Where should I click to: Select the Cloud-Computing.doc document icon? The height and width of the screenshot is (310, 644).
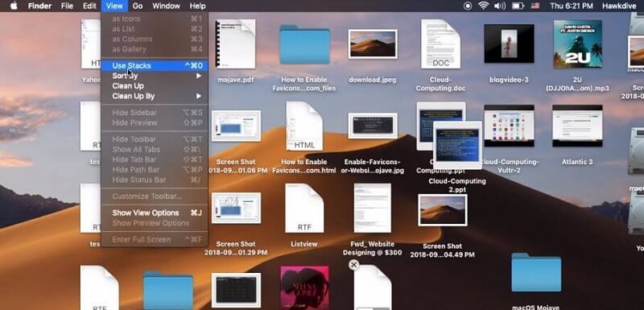point(440,44)
